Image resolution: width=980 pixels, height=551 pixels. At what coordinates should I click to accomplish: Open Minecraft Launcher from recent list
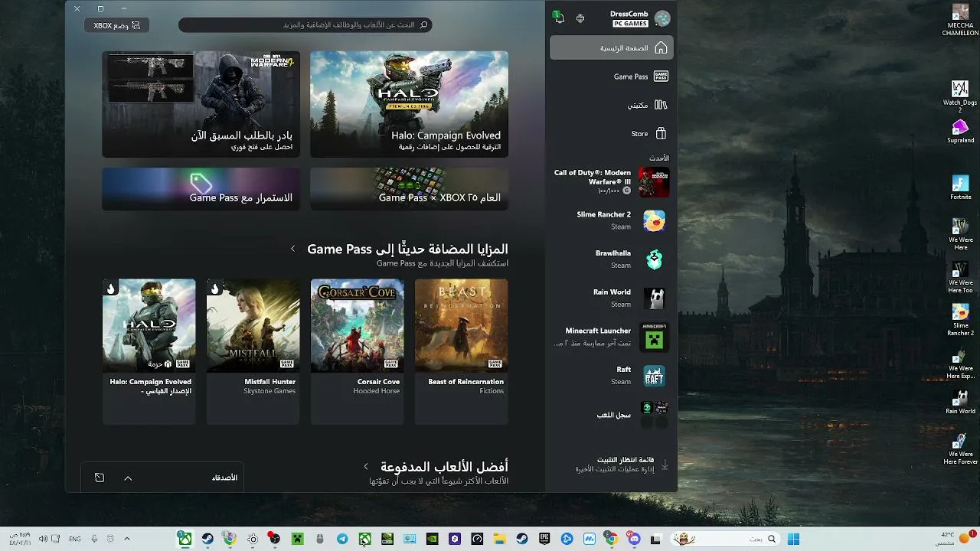[612, 337]
